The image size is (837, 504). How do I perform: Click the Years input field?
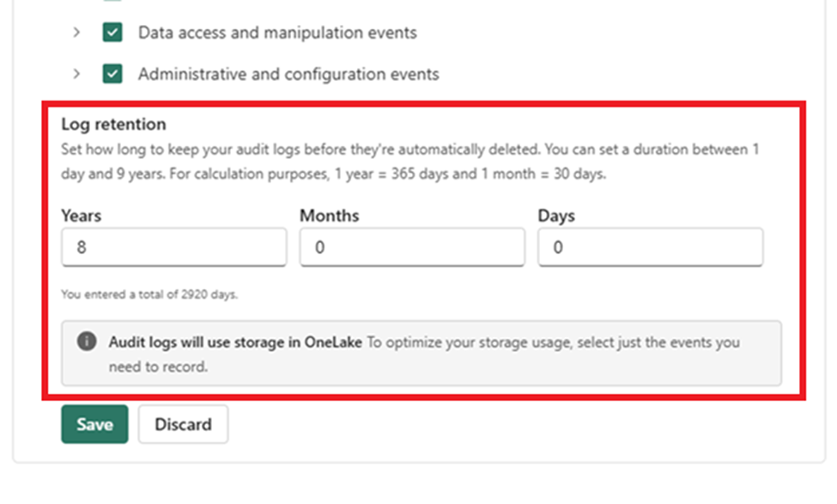coord(174,247)
